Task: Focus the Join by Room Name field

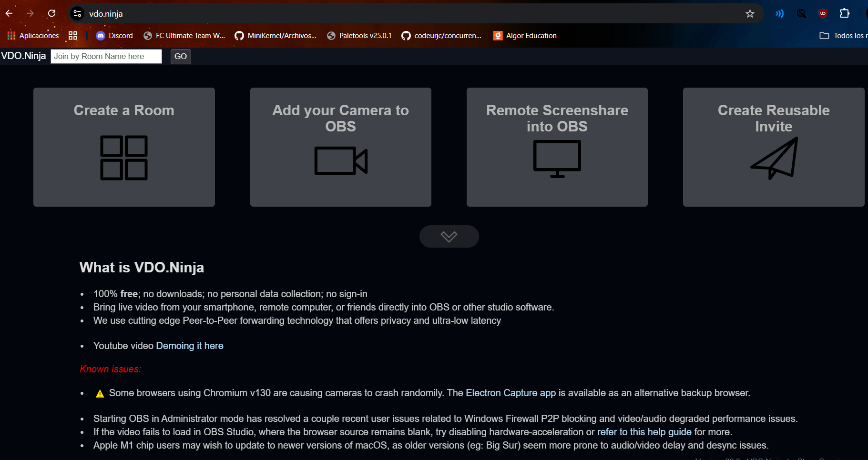Action: tap(106, 56)
